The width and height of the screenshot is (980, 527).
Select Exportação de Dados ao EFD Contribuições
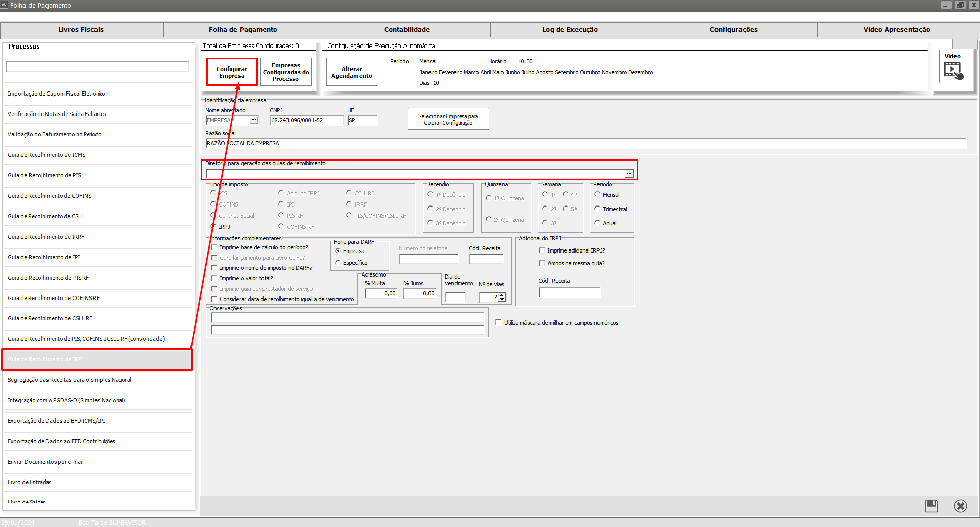pyautogui.click(x=98, y=441)
